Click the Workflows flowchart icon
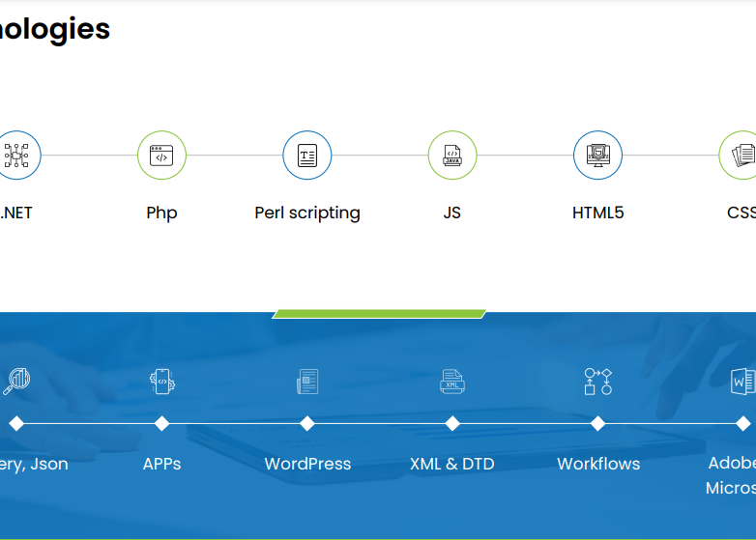This screenshot has height=540, width=756. [x=597, y=382]
